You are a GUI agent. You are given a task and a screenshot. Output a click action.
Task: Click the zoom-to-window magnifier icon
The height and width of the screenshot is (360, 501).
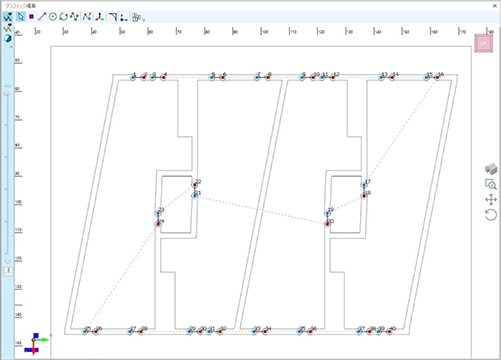point(491,184)
